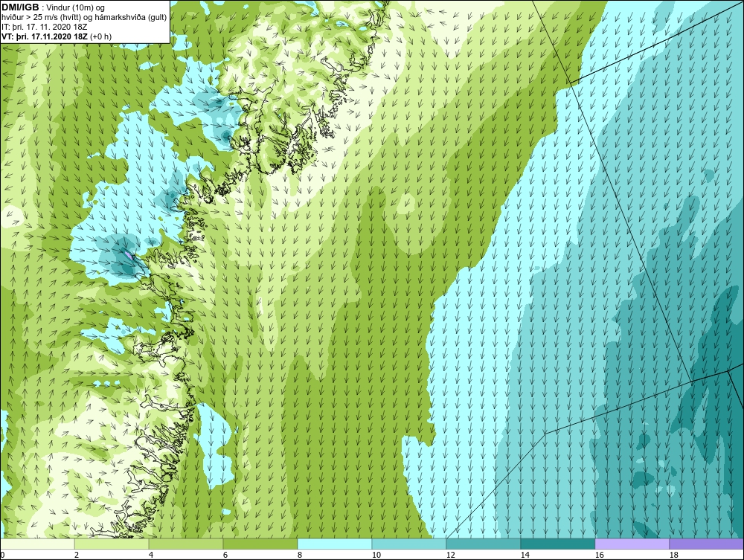
Task: Click the purple swatch above 18 m/s
Action: point(706,544)
